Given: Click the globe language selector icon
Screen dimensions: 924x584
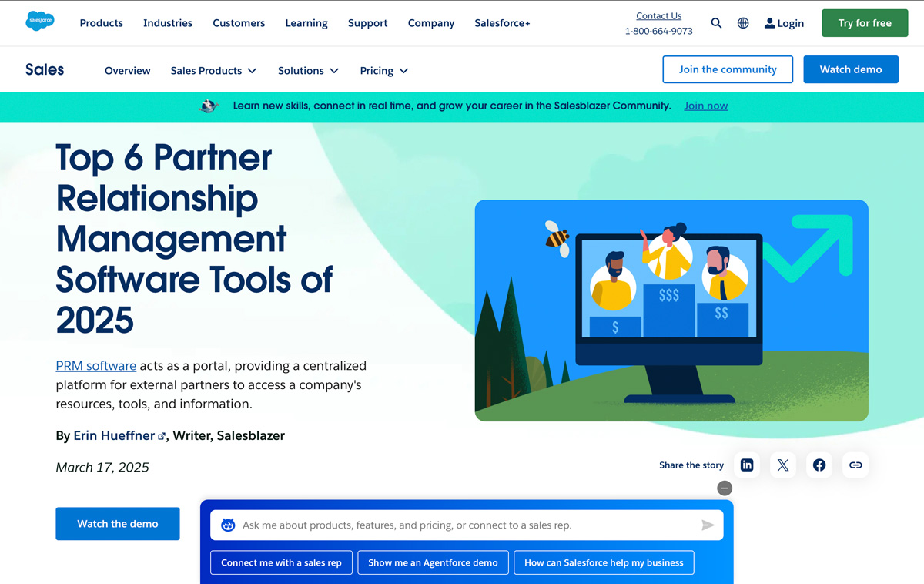Looking at the screenshot, I should tap(742, 23).
